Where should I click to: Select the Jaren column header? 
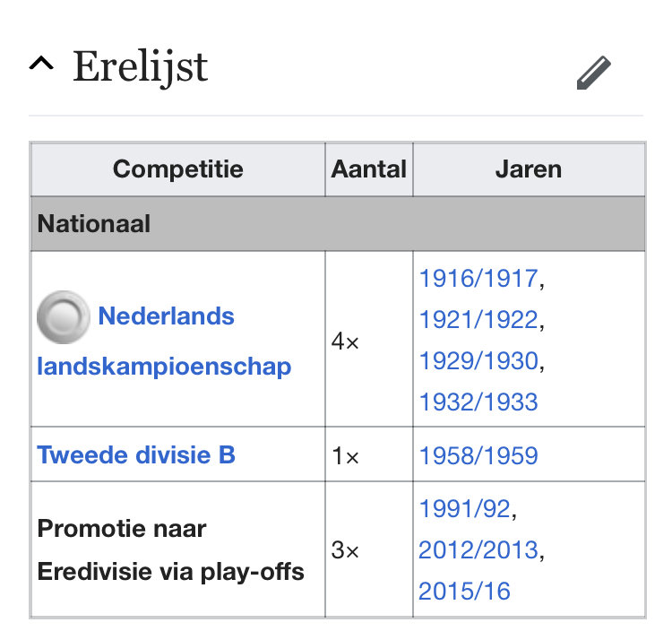pos(529,169)
